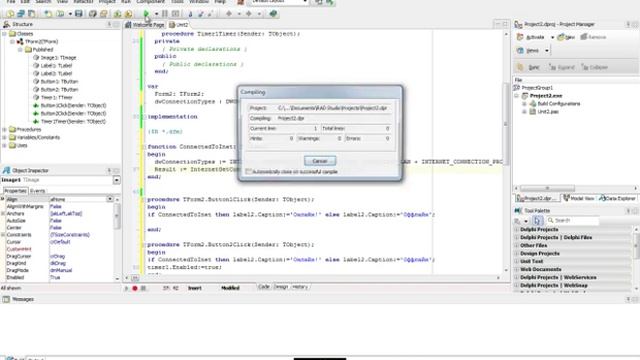
Task: Click Activate in the Project Manager toolbar
Action: point(531,37)
